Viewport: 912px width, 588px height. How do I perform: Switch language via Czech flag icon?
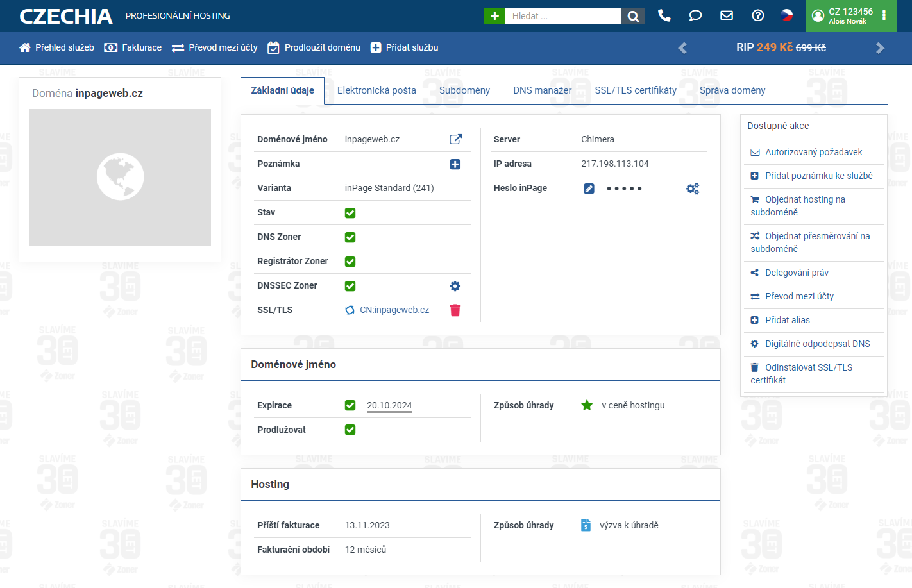click(x=787, y=15)
